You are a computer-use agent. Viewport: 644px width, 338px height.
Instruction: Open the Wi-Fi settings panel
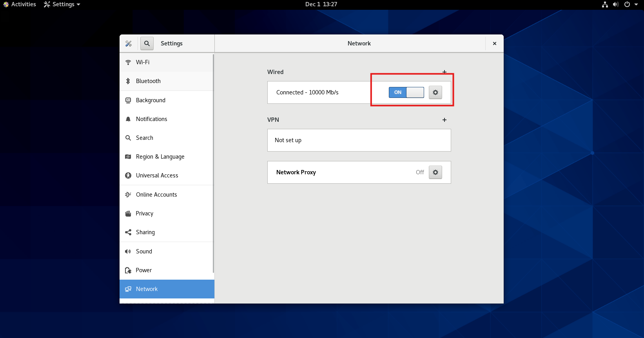pyautogui.click(x=143, y=62)
